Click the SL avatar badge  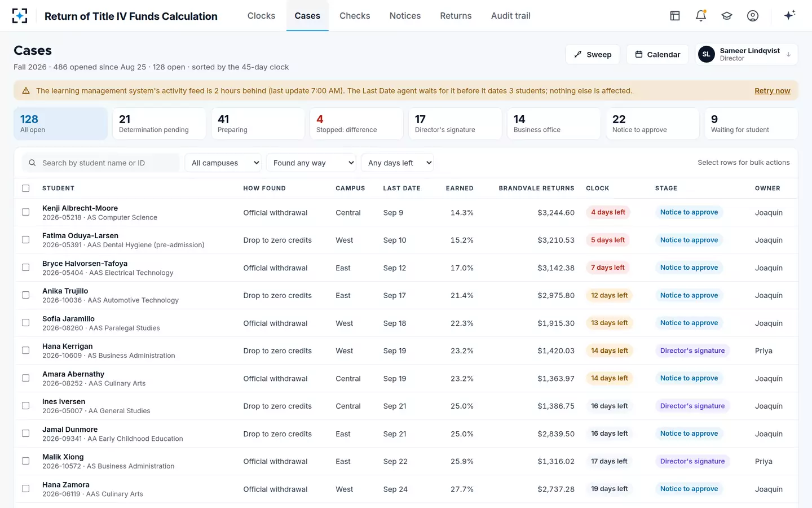(x=707, y=54)
